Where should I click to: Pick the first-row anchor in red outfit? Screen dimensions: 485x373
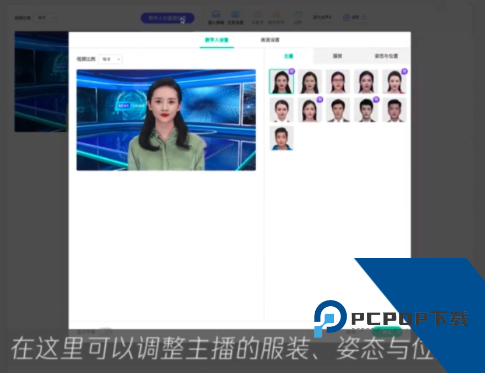(x=394, y=82)
